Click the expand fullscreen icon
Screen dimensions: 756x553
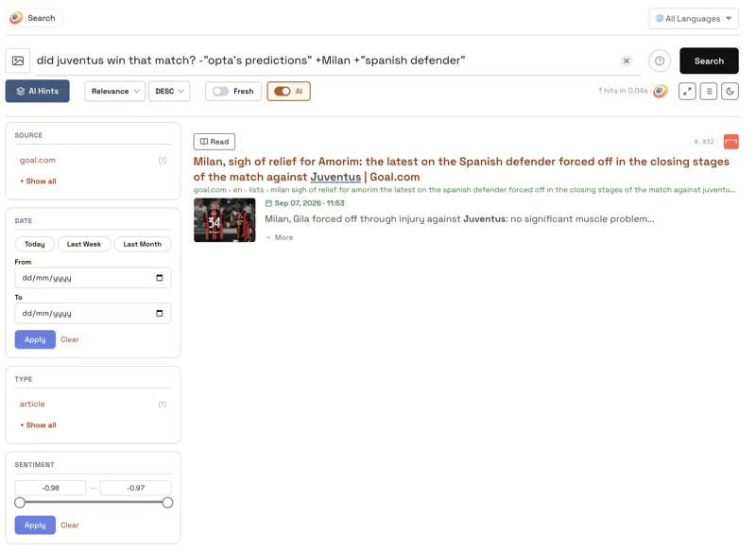[x=687, y=91]
